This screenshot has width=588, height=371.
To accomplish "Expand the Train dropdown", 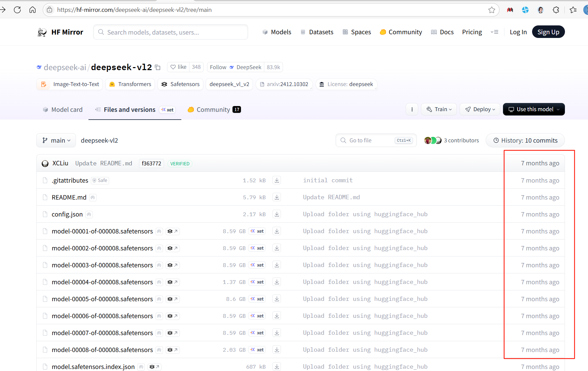I will (439, 109).
